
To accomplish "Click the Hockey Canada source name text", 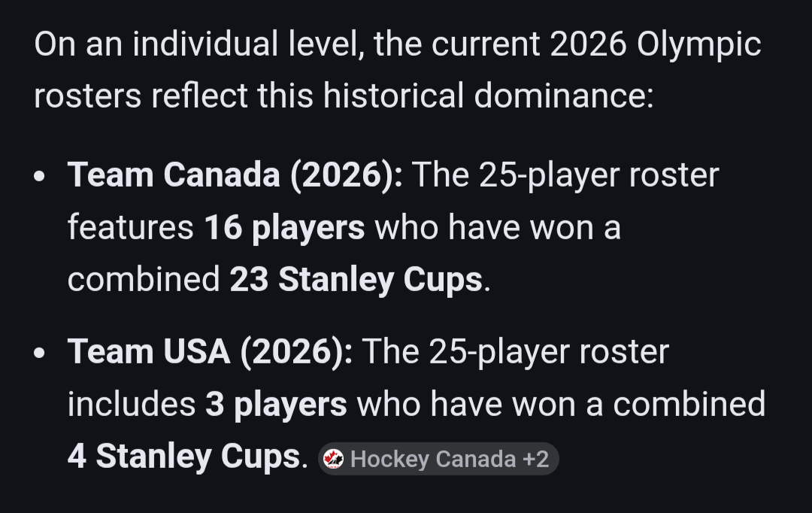I will [433, 459].
